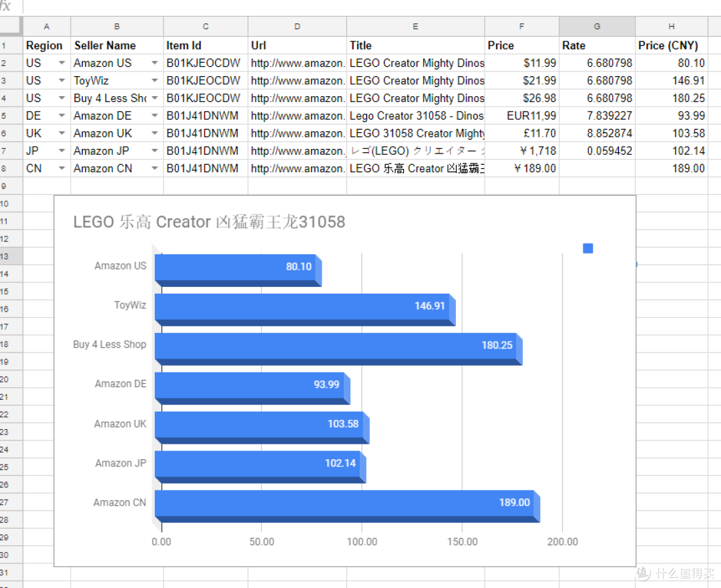Image resolution: width=721 pixels, height=588 pixels.
Task: Select rate cell 8.852874
Action: pyautogui.click(x=597, y=133)
